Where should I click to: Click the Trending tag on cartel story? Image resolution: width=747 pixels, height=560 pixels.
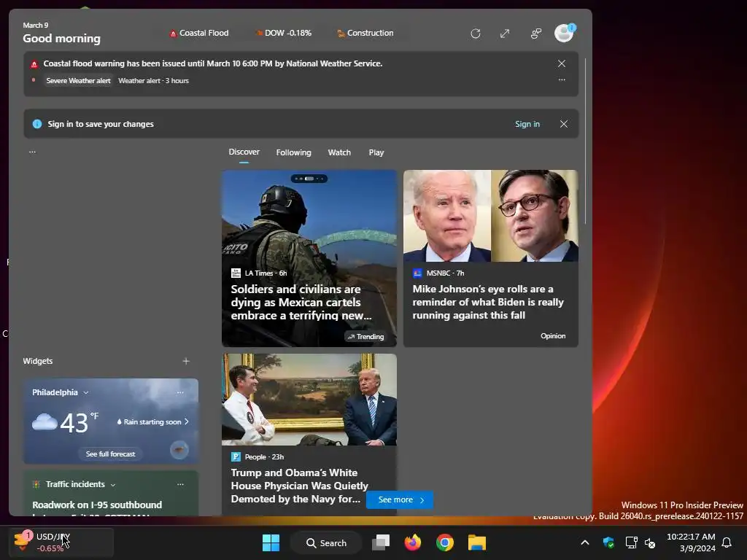[366, 337]
